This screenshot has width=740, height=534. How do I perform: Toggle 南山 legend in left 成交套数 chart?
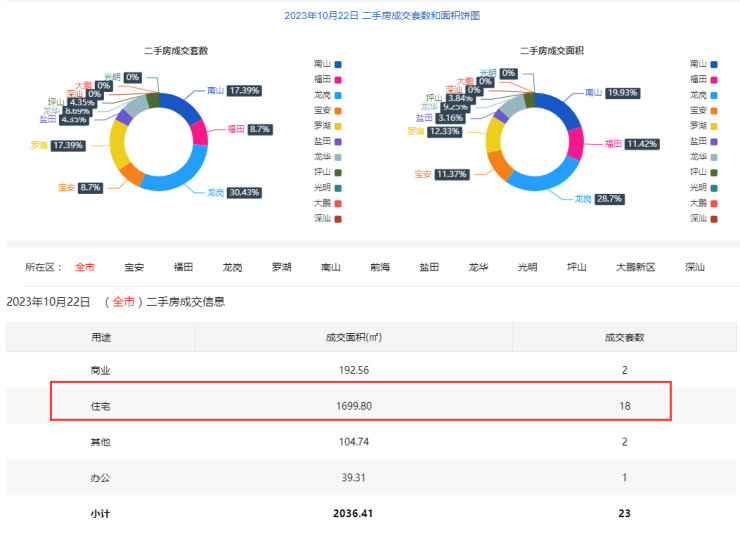coord(328,63)
